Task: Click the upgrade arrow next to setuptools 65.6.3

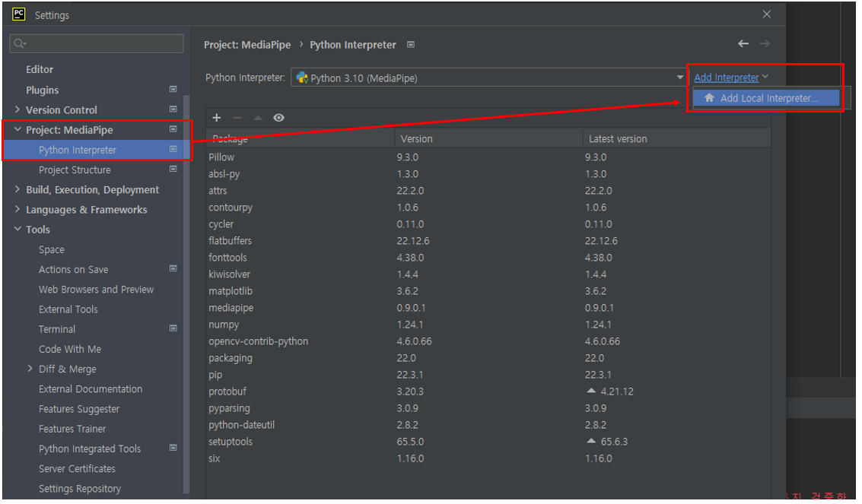Action: coord(591,441)
